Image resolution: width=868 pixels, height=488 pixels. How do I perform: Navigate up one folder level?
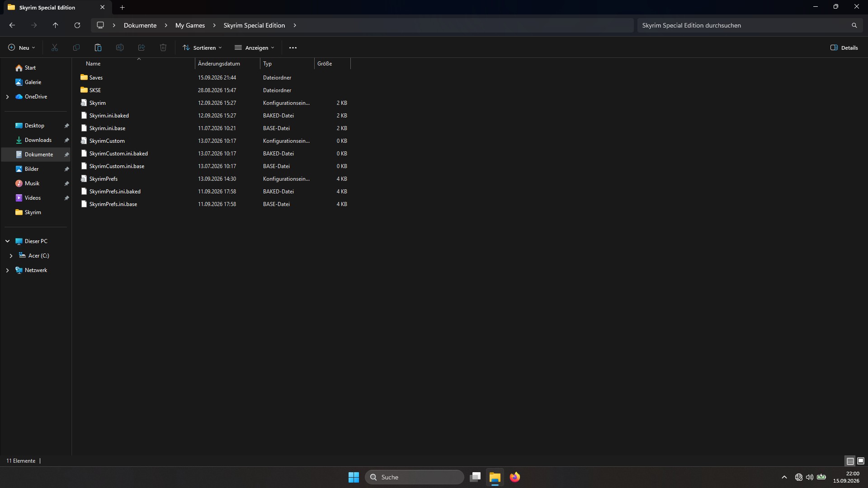pyautogui.click(x=56, y=25)
